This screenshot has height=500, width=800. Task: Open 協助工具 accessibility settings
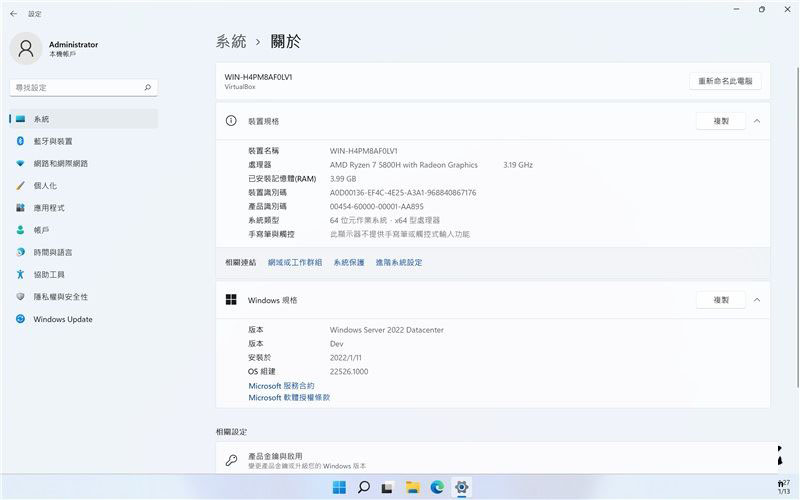pos(49,274)
